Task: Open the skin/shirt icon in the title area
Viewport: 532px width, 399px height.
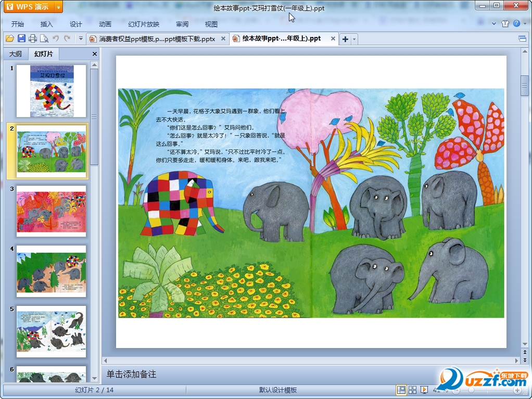Action: (505, 23)
